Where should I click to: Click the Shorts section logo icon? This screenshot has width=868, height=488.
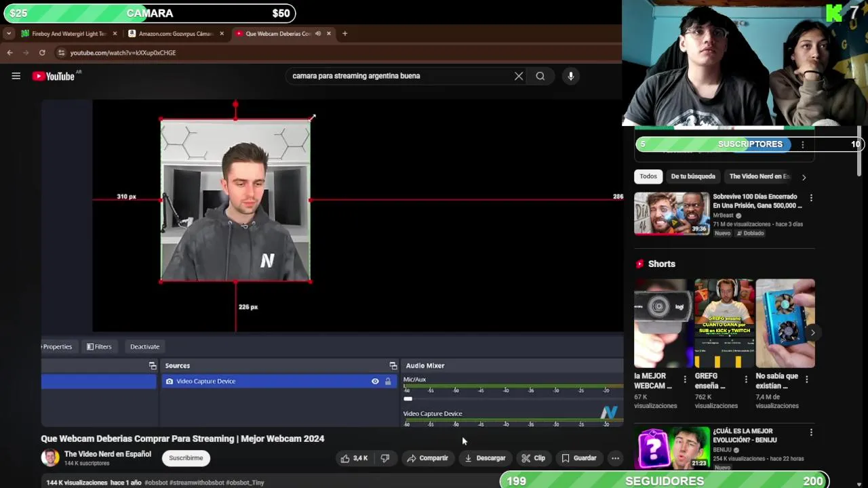coord(639,264)
